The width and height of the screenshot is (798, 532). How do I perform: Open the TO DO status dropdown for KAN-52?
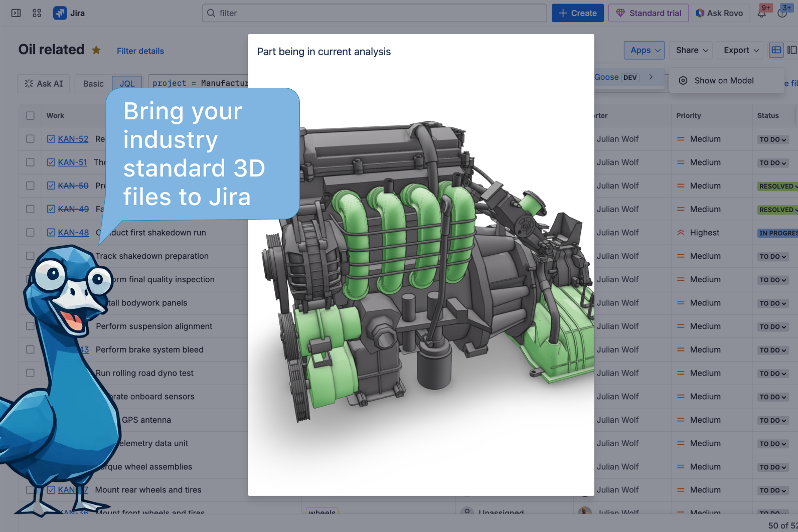click(x=772, y=139)
